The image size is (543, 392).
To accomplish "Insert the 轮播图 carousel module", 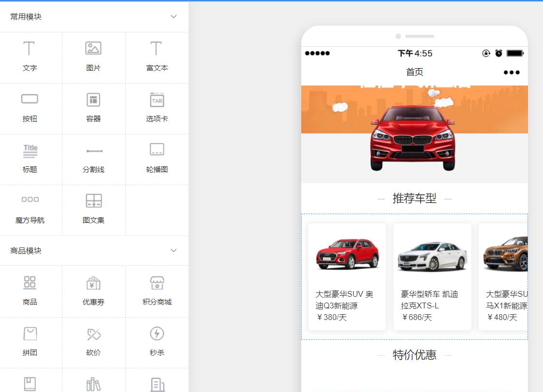I will pyautogui.click(x=157, y=159).
